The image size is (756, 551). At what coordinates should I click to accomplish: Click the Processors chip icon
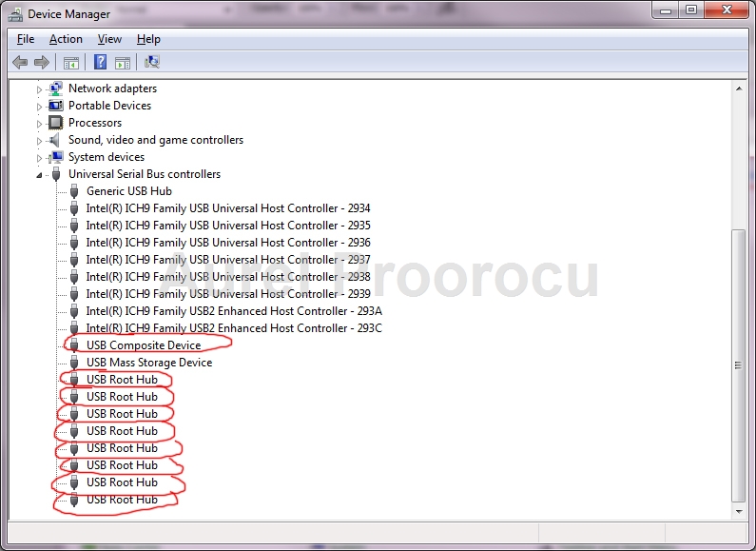[x=56, y=123]
